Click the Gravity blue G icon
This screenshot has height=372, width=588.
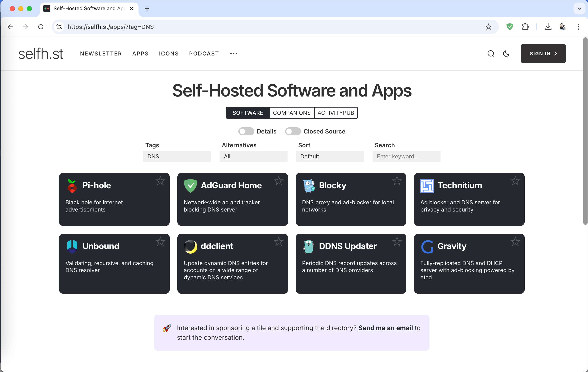(x=427, y=246)
